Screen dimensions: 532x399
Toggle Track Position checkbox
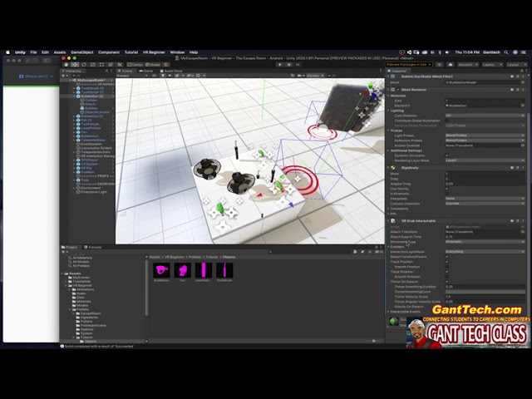[x=447, y=262]
